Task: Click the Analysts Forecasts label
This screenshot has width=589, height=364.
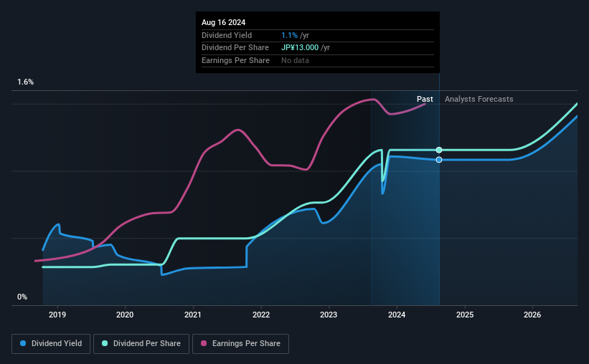Action: click(x=479, y=99)
